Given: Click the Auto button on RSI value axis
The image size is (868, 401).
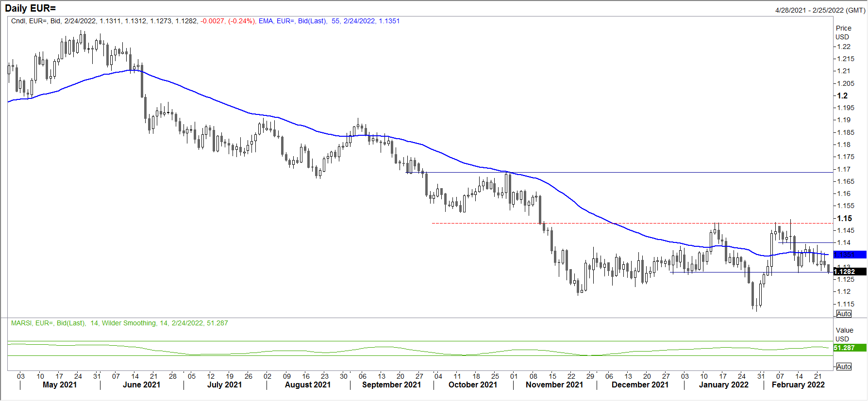Looking at the screenshot, I should click(x=844, y=367).
